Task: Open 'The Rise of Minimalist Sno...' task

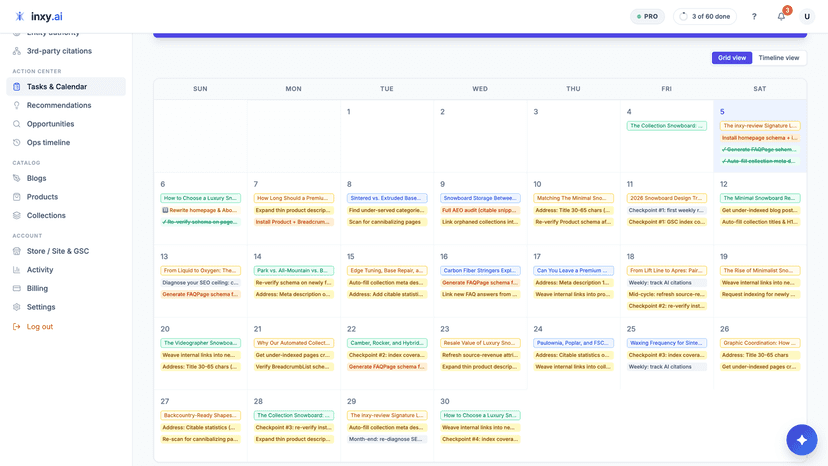Action: (760, 271)
